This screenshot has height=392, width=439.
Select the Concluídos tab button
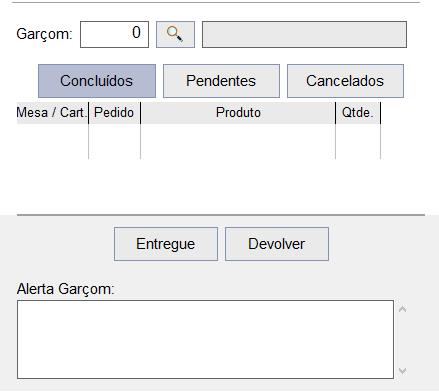pyautogui.click(x=97, y=81)
